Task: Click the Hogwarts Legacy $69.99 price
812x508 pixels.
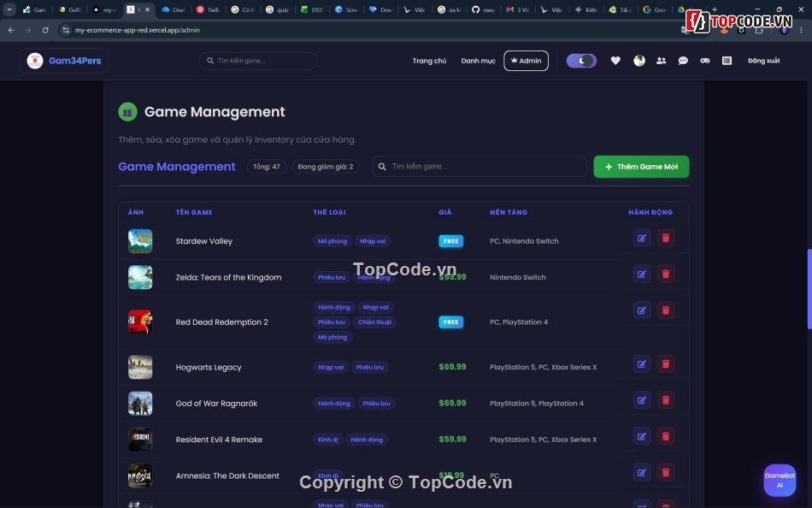Action: pyautogui.click(x=452, y=367)
